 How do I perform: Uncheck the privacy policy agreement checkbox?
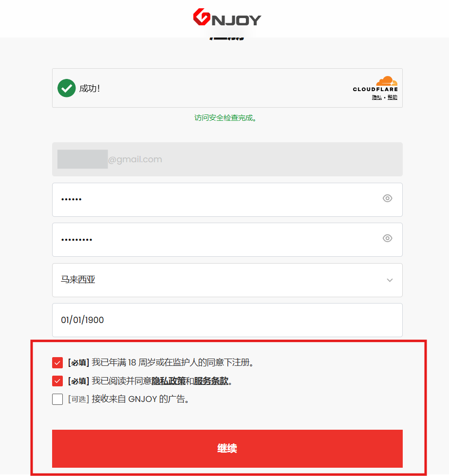point(57,381)
